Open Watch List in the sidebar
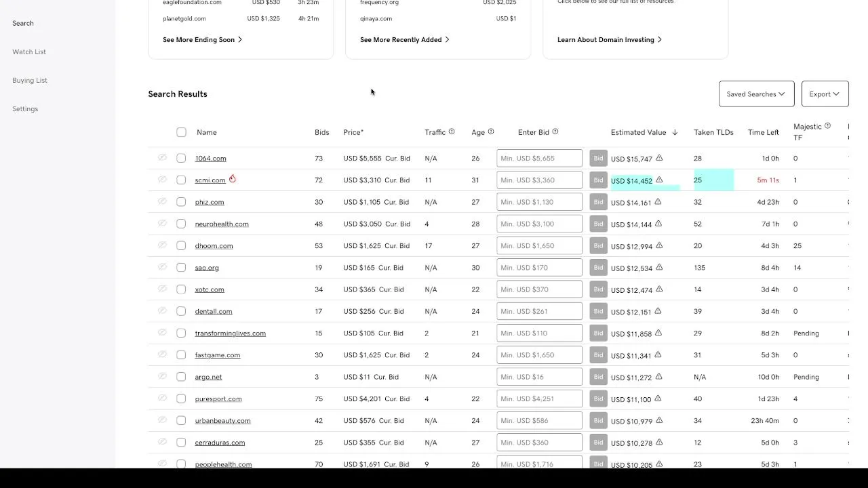The image size is (868, 488). tap(29, 52)
